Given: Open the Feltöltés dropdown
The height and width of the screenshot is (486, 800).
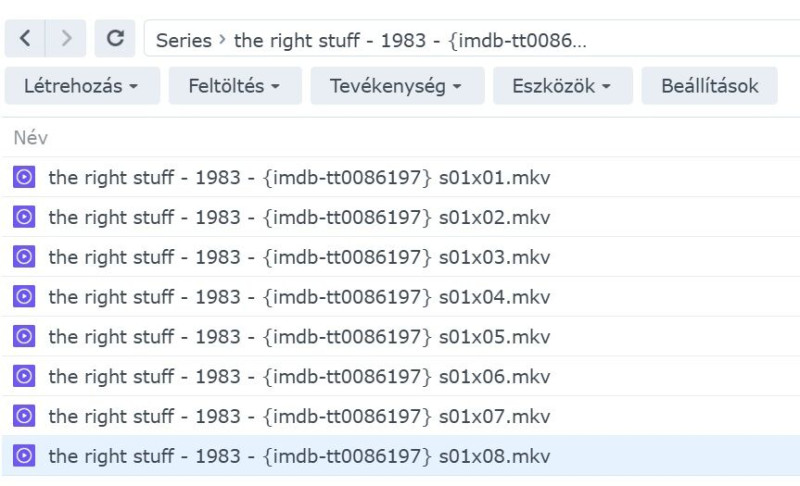Looking at the screenshot, I should 235,86.
